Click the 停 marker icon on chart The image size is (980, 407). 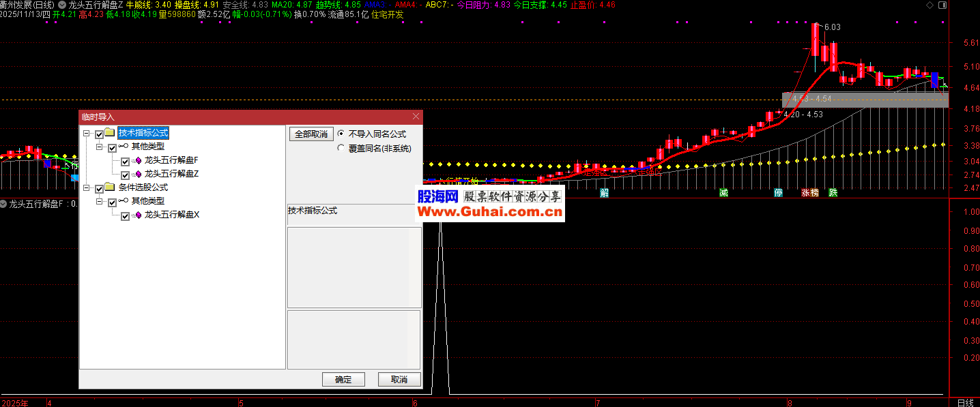[778, 193]
